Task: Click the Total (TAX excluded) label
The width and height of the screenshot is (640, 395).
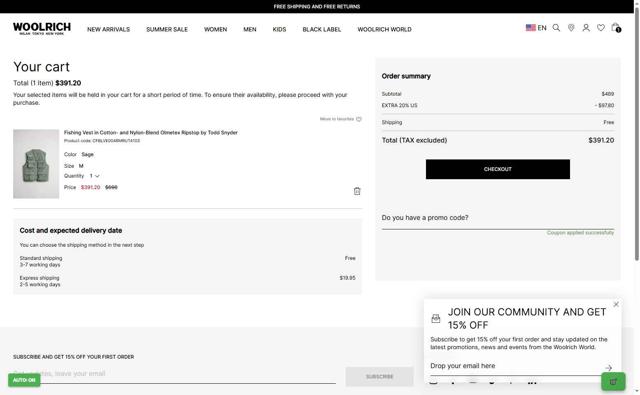Action: click(x=414, y=140)
